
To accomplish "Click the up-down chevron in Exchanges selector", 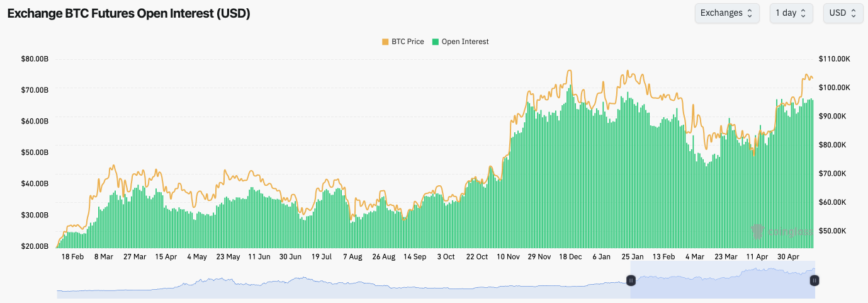I will pyautogui.click(x=750, y=13).
